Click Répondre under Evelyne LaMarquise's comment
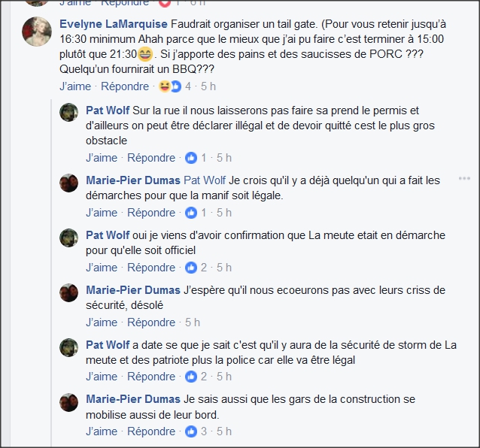This screenshot has width=480, height=448. [x=125, y=86]
